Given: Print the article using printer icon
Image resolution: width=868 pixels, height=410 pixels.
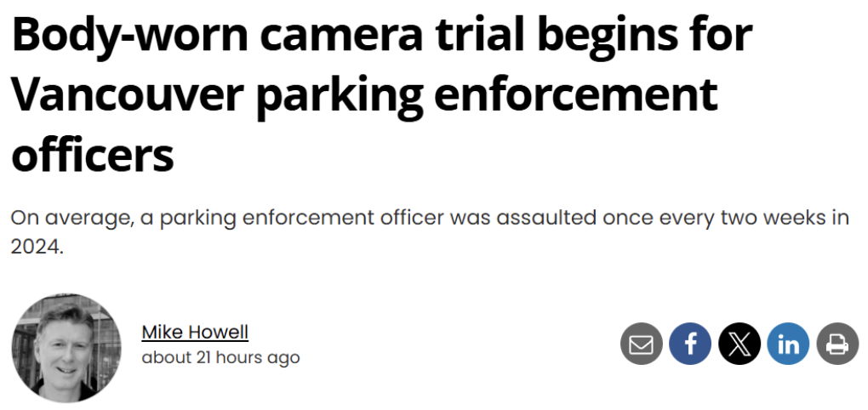Looking at the screenshot, I should pos(837,345).
